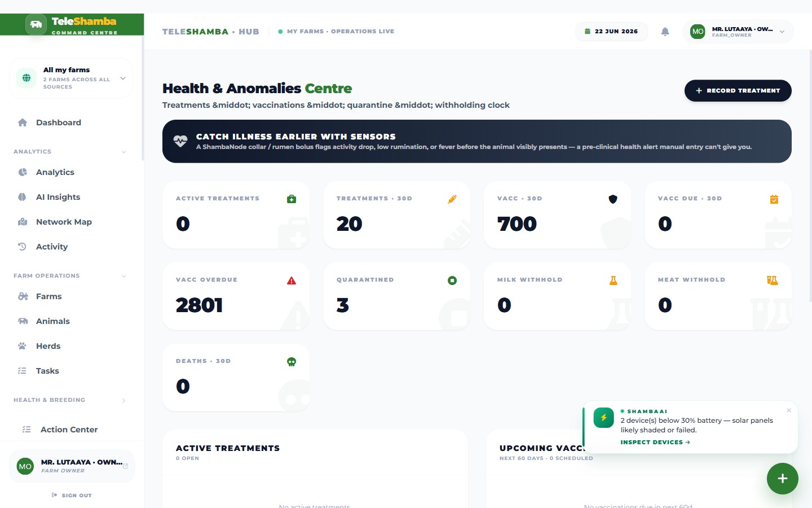The image size is (812, 508).
Task: Open the Vacc Overdue 2801 card
Action: (236, 296)
